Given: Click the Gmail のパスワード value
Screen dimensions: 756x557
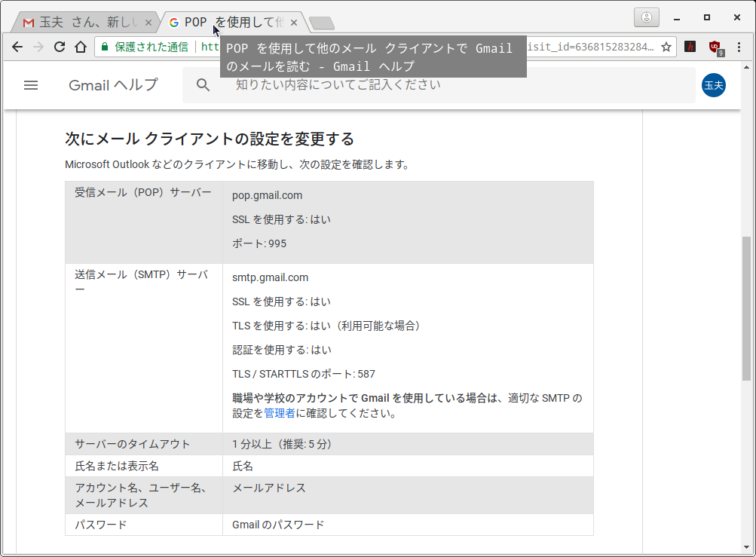Looking at the screenshot, I should (278, 525).
